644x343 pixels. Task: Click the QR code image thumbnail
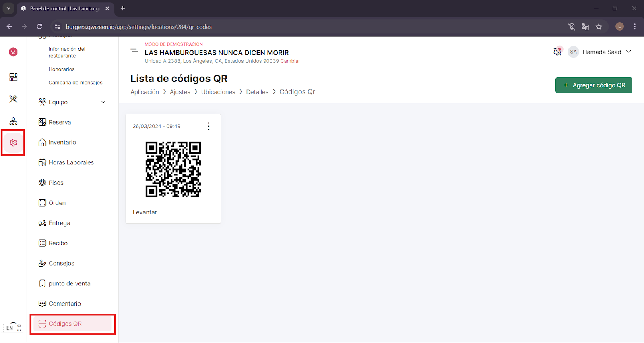(x=173, y=169)
